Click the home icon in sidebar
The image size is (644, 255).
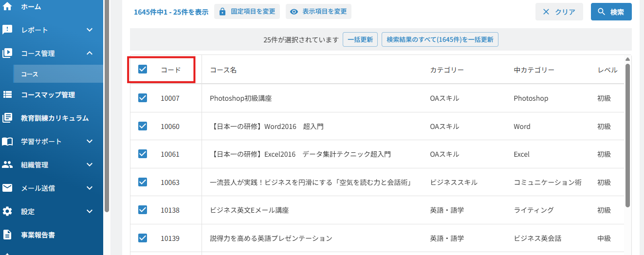click(7, 6)
